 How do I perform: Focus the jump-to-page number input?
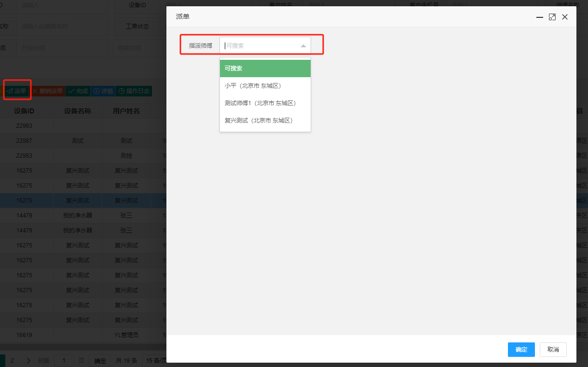point(64,361)
